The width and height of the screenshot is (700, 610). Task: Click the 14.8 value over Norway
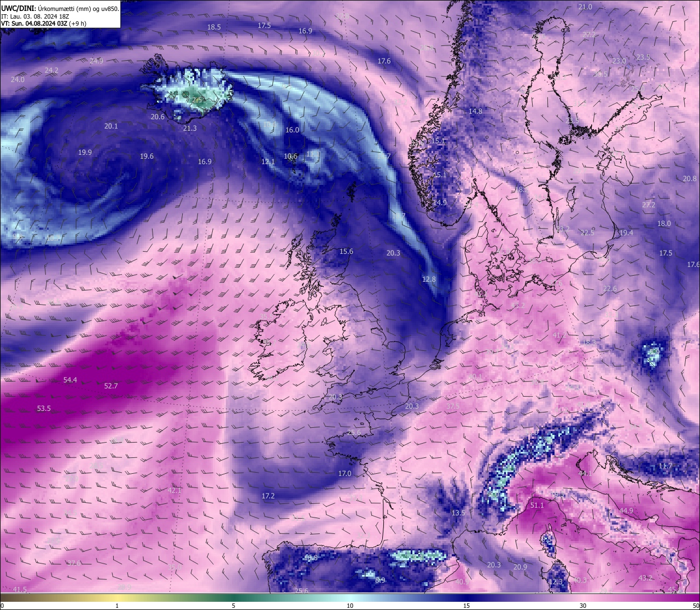pos(476,112)
